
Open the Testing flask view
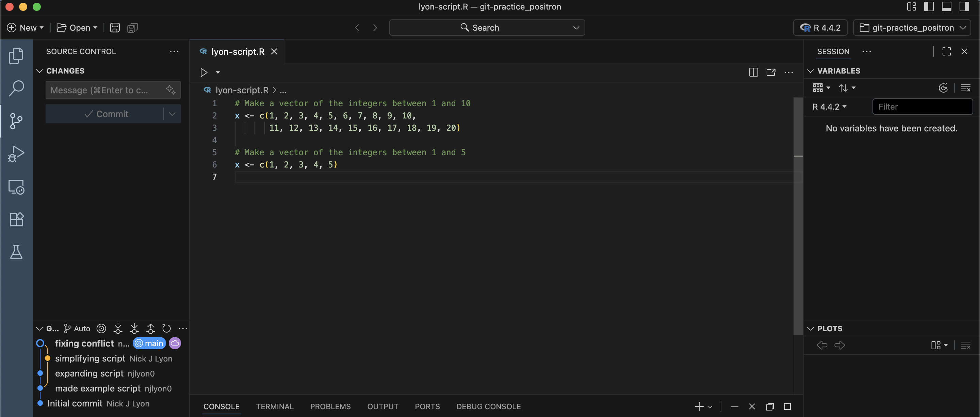coord(16,252)
